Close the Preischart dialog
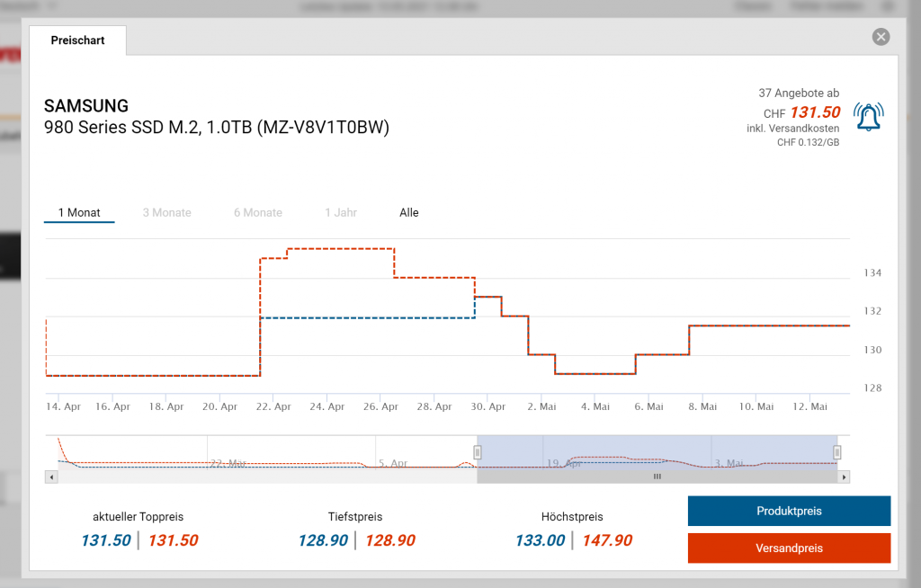Viewport: 921px width, 588px height. point(881,37)
